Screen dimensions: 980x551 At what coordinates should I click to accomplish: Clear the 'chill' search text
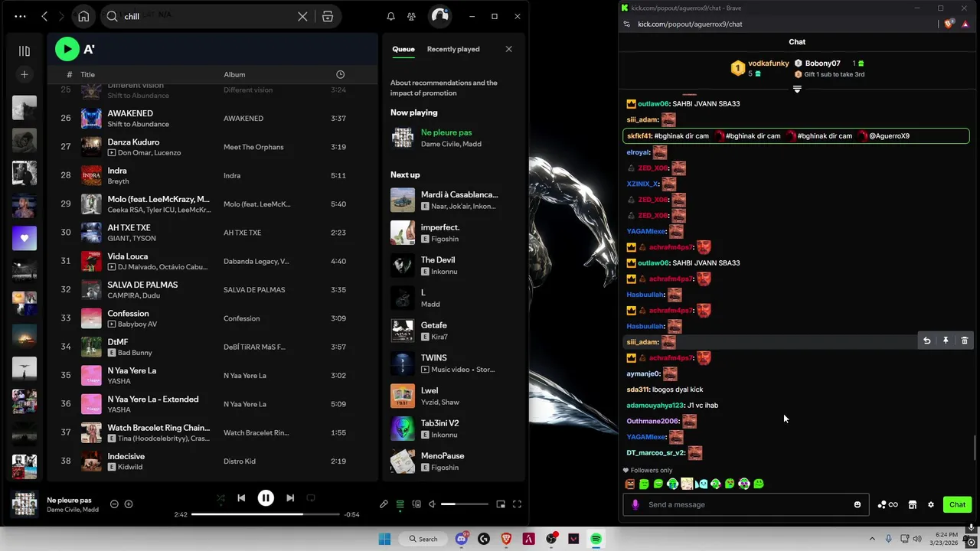[302, 16]
